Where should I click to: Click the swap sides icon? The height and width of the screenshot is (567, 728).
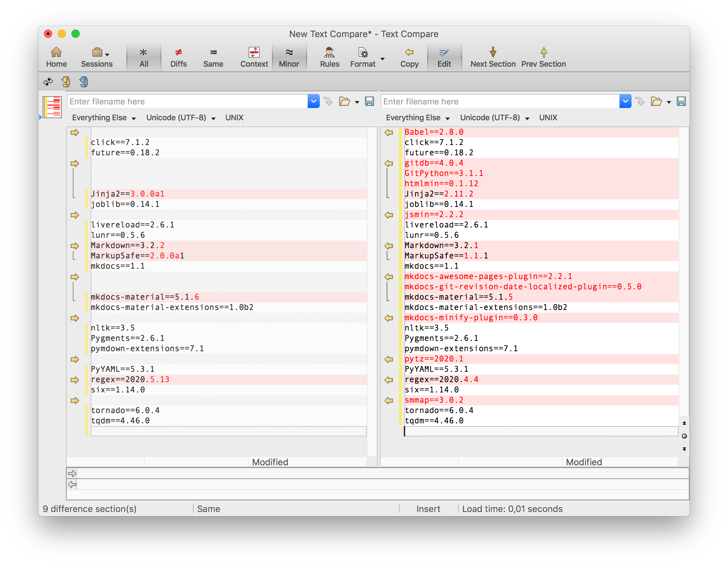48,81
